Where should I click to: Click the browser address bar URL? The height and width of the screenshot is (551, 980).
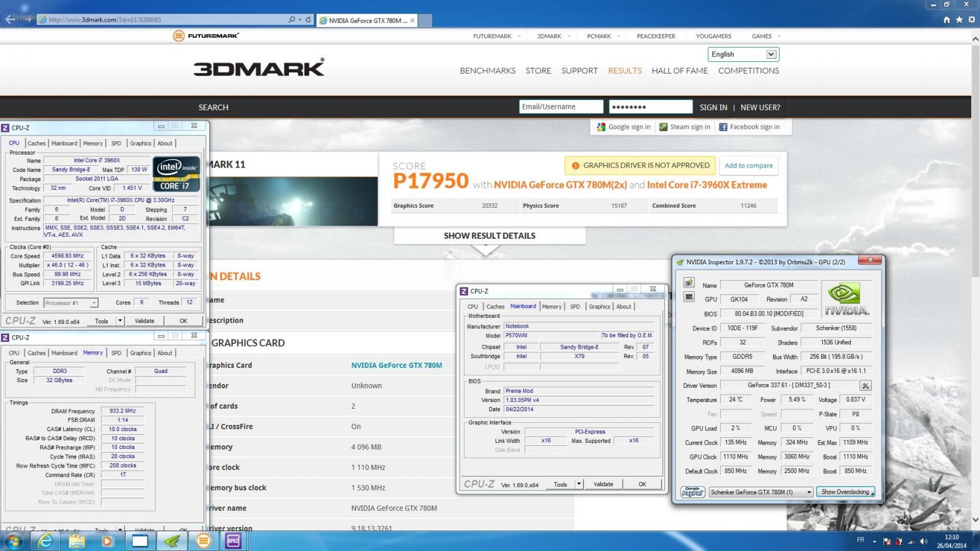tap(105, 20)
